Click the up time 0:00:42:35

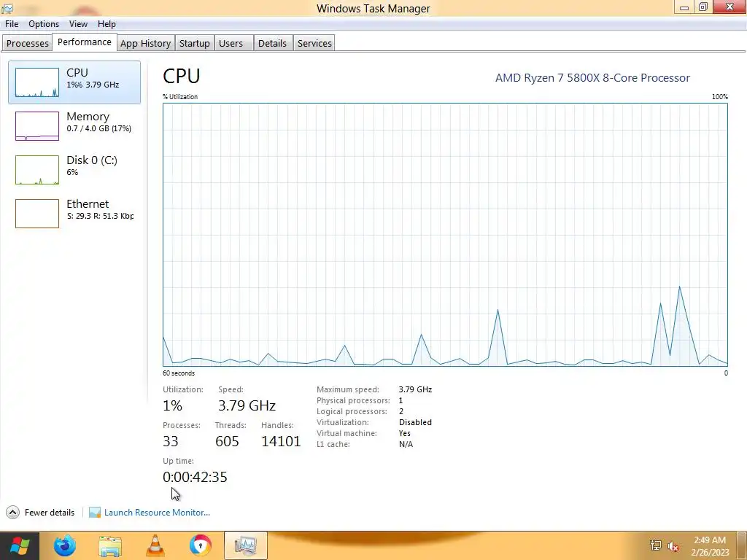pyautogui.click(x=195, y=477)
